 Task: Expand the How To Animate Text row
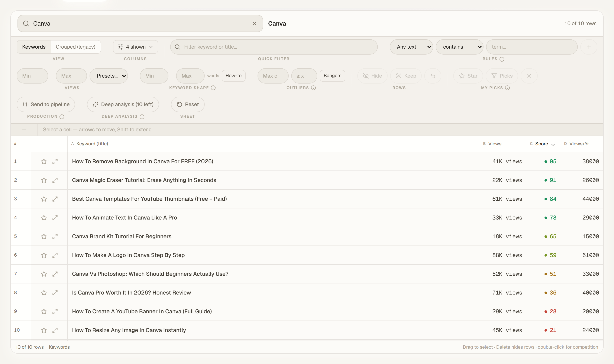(55, 218)
